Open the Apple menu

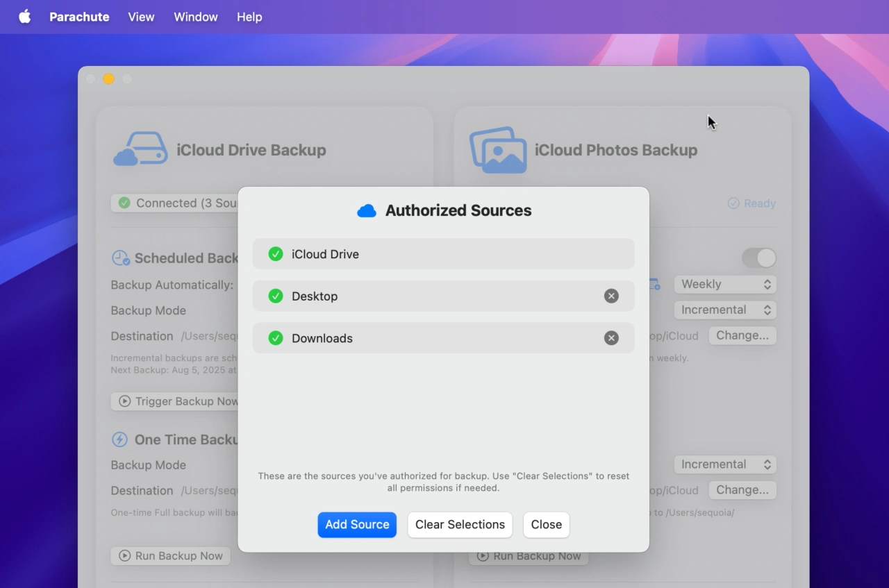(x=25, y=17)
